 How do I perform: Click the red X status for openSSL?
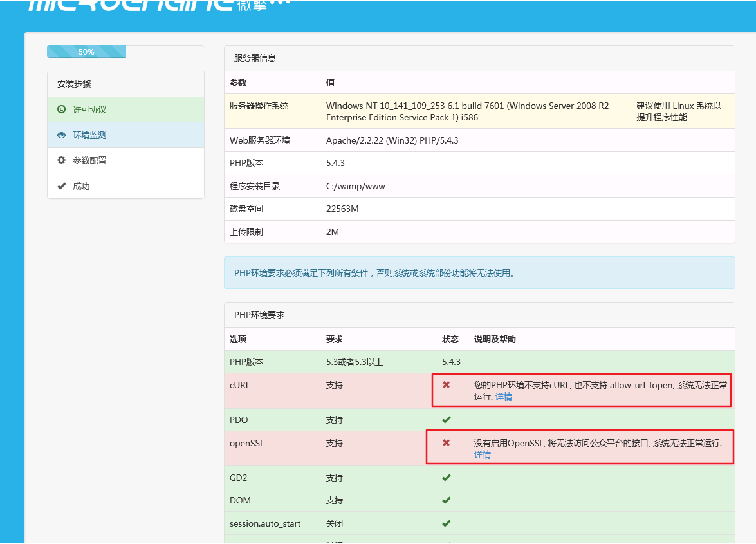[x=446, y=443]
